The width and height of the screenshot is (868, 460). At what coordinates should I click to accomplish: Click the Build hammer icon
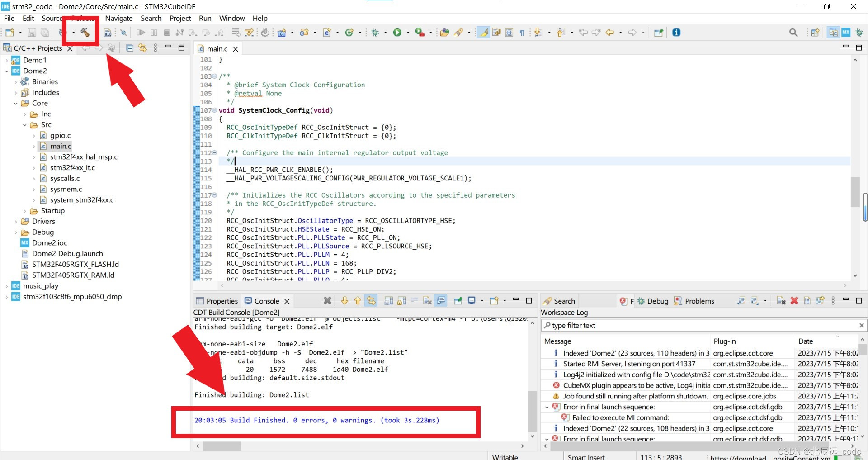85,32
